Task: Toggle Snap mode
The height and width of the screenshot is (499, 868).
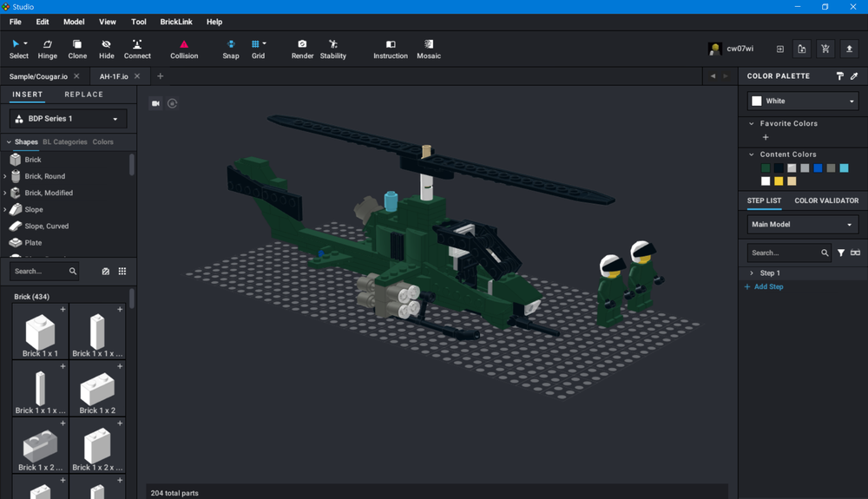Action: (x=231, y=49)
